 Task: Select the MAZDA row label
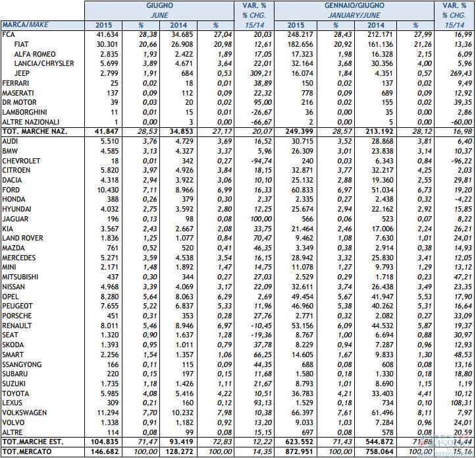pyautogui.click(x=13, y=248)
